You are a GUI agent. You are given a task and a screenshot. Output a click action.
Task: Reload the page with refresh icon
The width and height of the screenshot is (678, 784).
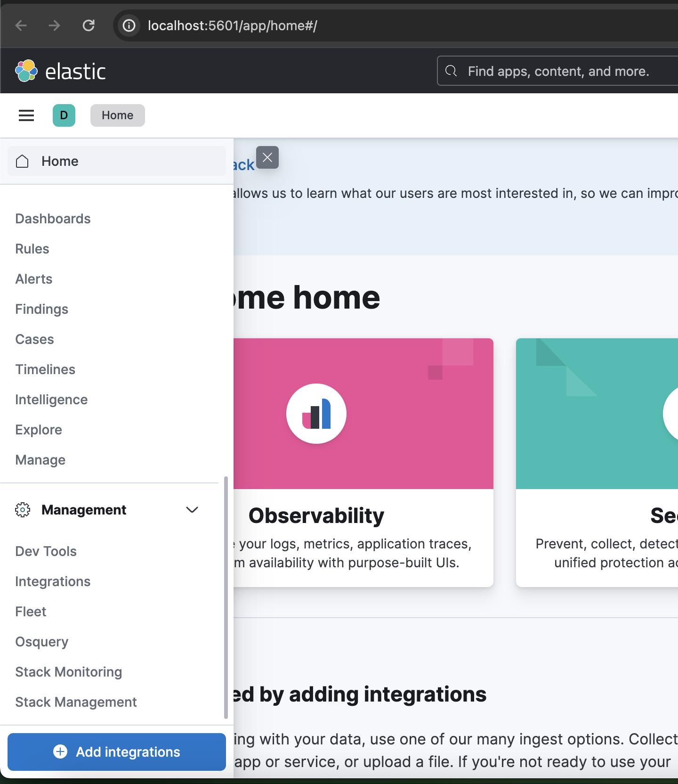click(89, 25)
